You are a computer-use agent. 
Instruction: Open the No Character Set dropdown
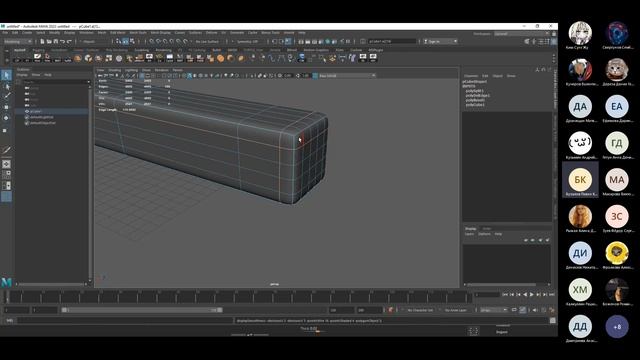[420, 310]
